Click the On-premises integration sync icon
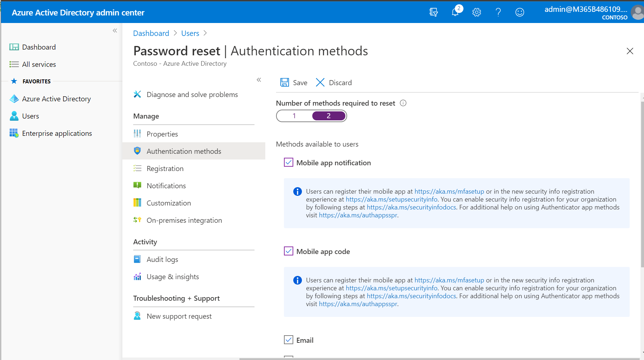Image resolution: width=644 pixels, height=360 pixels. pos(137,220)
